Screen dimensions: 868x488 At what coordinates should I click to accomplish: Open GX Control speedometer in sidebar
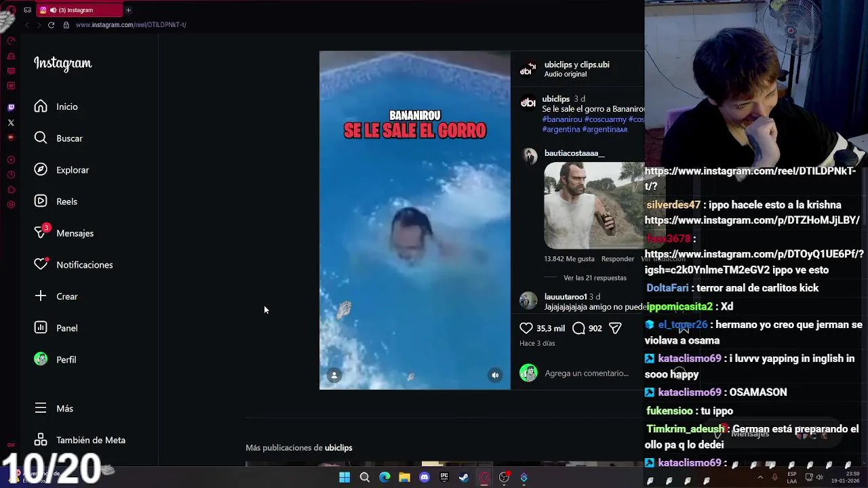[11, 41]
